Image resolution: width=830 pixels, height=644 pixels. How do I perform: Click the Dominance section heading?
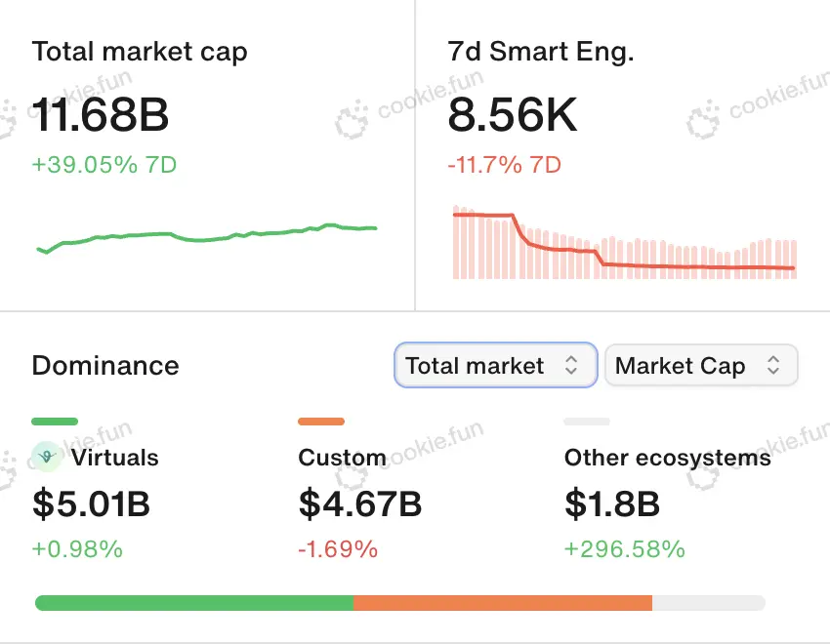[105, 366]
